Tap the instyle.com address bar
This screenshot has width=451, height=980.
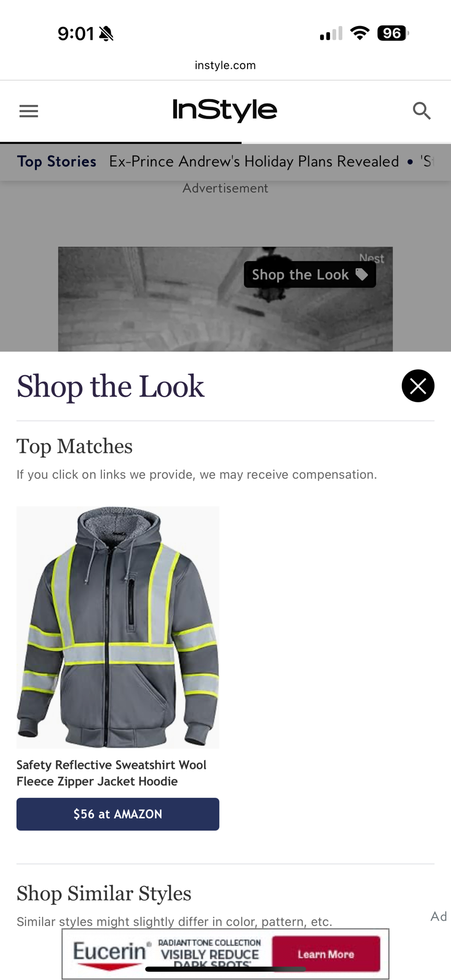click(225, 65)
